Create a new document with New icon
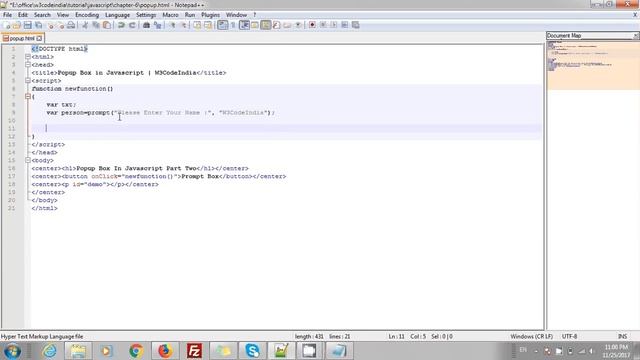640x360 pixels. pyautogui.click(x=6, y=25)
